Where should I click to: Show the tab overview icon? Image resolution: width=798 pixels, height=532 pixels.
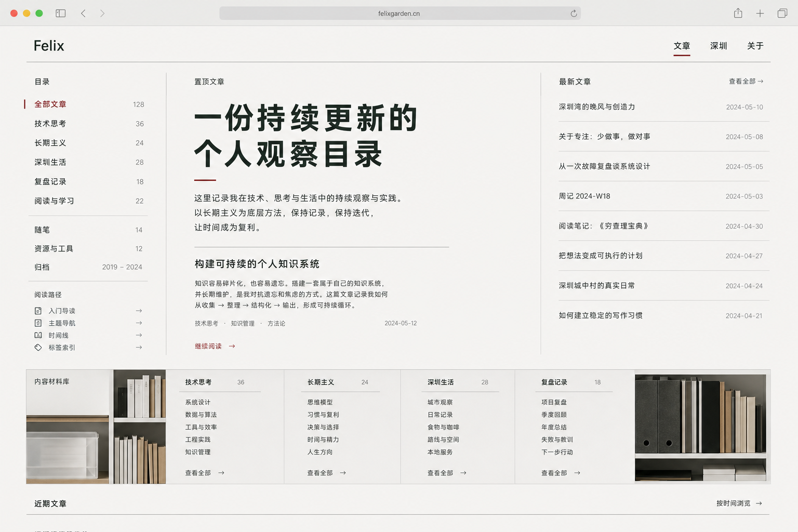782,14
